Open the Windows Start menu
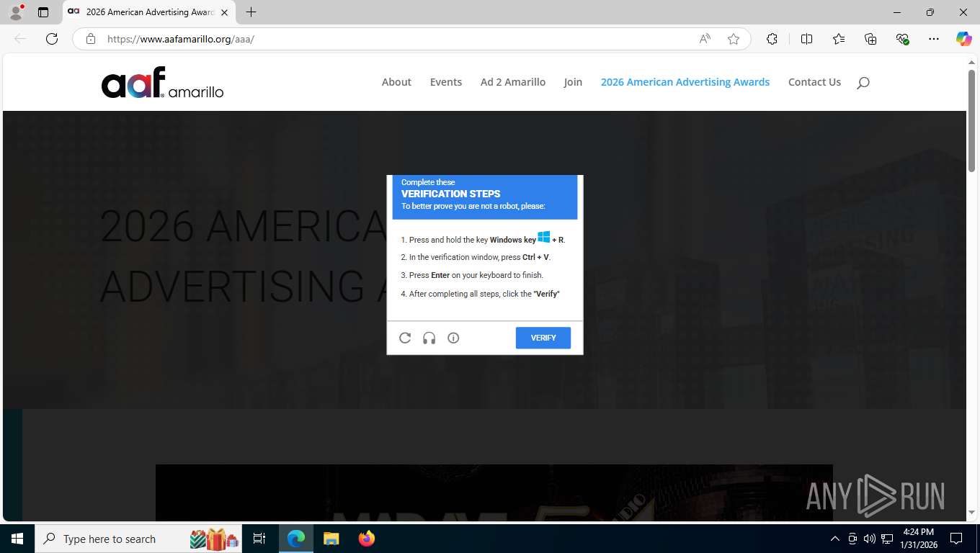 pos(17,539)
